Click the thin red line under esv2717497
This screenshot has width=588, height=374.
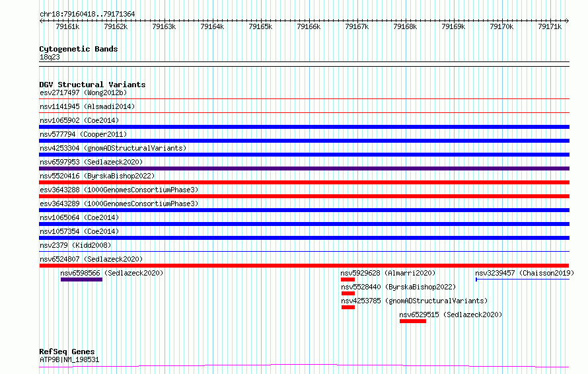304,99
